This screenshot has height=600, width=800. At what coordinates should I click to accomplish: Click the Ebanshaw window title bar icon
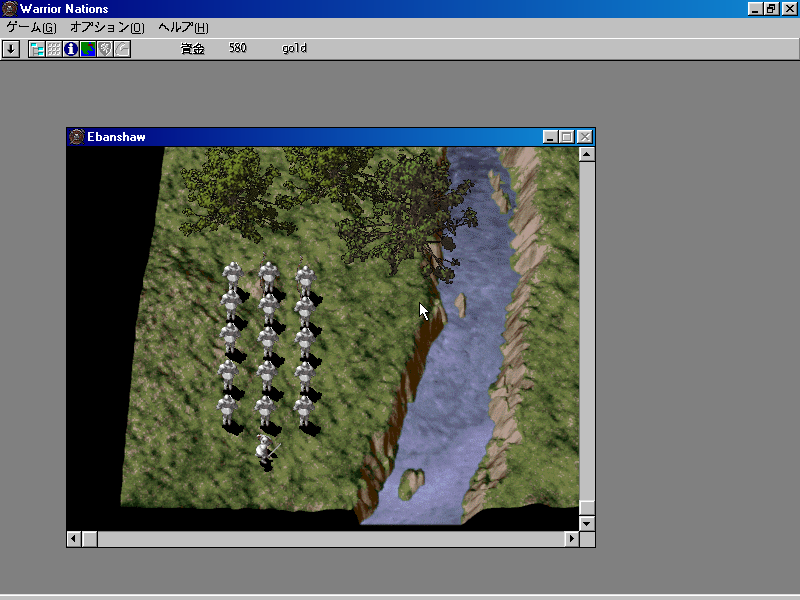(x=77, y=137)
